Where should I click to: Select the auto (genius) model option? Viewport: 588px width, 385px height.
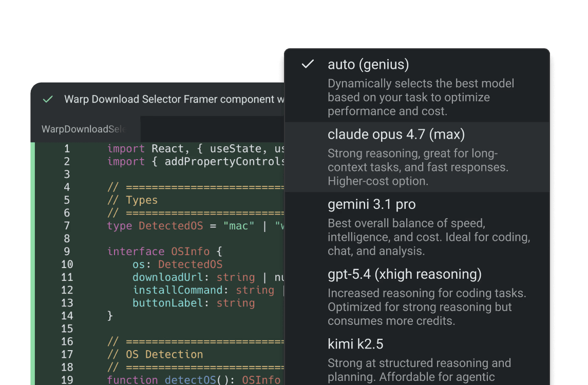click(x=417, y=87)
